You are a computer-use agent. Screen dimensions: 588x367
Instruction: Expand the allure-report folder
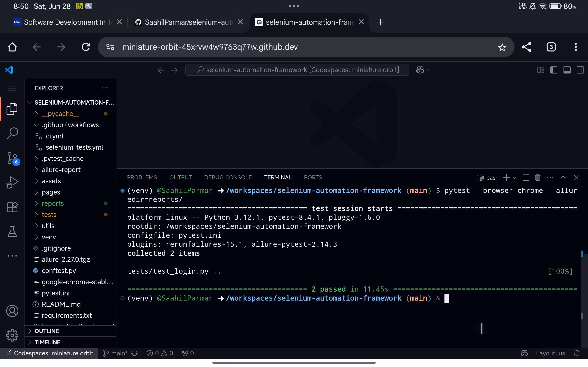(61, 170)
